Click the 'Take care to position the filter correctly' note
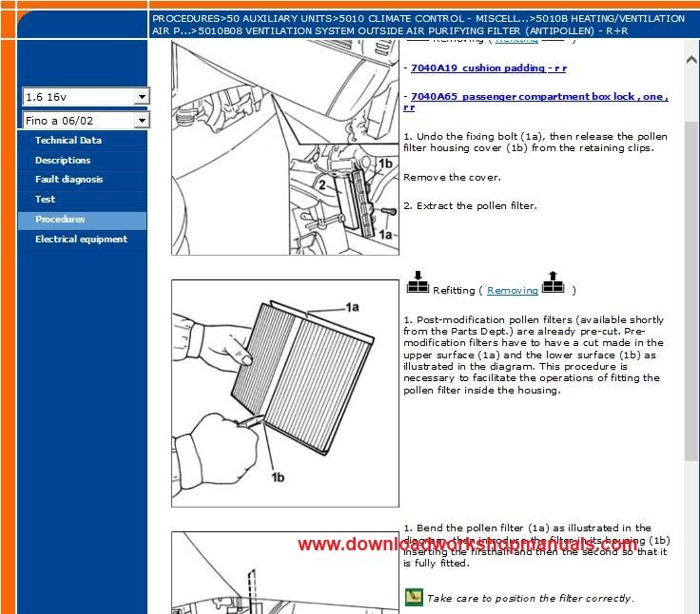Image resolution: width=700 pixels, height=614 pixels. (x=530, y=599)
